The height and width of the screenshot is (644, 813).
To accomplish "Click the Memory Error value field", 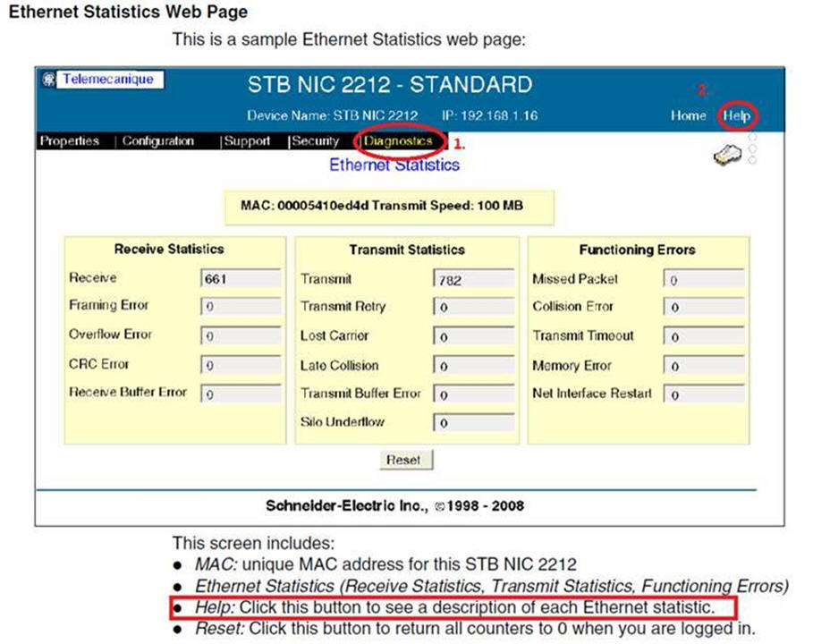I will [704, 366].
